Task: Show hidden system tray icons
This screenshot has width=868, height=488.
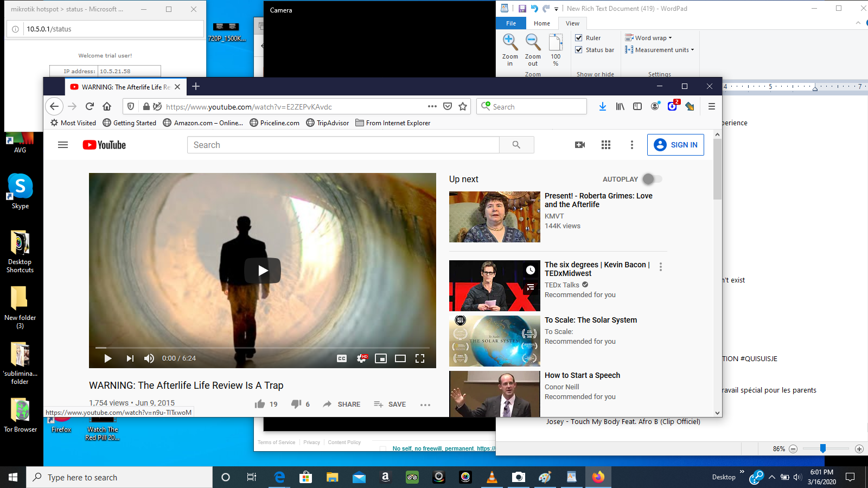Action: pyautogui.click(x=772, y=477)
